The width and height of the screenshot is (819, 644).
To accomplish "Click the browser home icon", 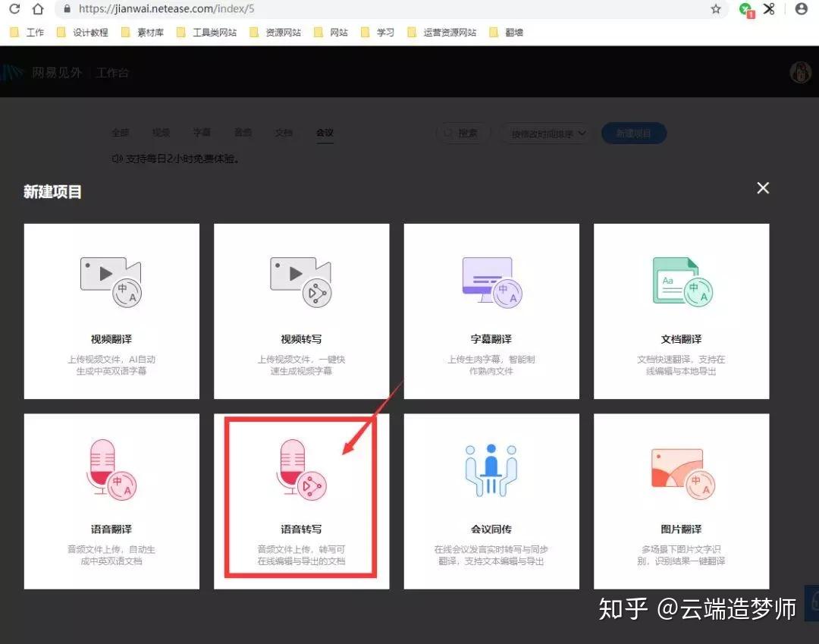I will click(38, 9).
